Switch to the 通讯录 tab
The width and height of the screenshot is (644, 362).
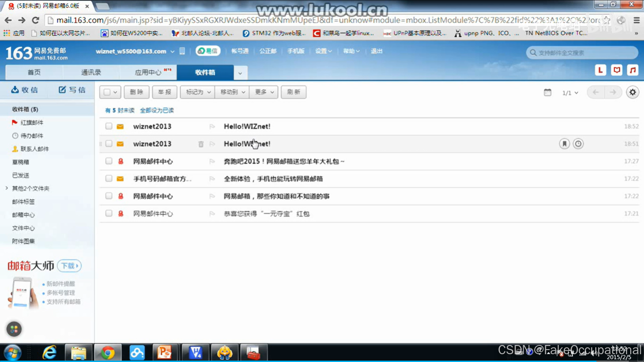(x=91, y=72)
